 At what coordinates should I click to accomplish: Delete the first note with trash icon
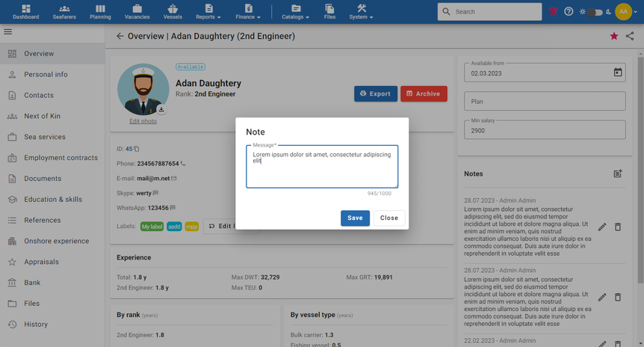(618, 227)
